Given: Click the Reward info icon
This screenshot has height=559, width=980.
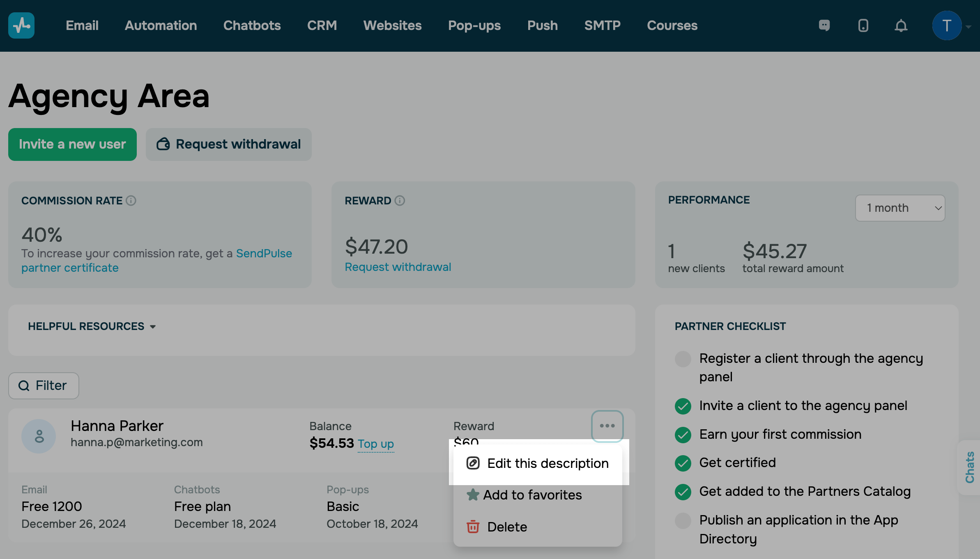Looking at the screenshot, I should click(400, 201).
